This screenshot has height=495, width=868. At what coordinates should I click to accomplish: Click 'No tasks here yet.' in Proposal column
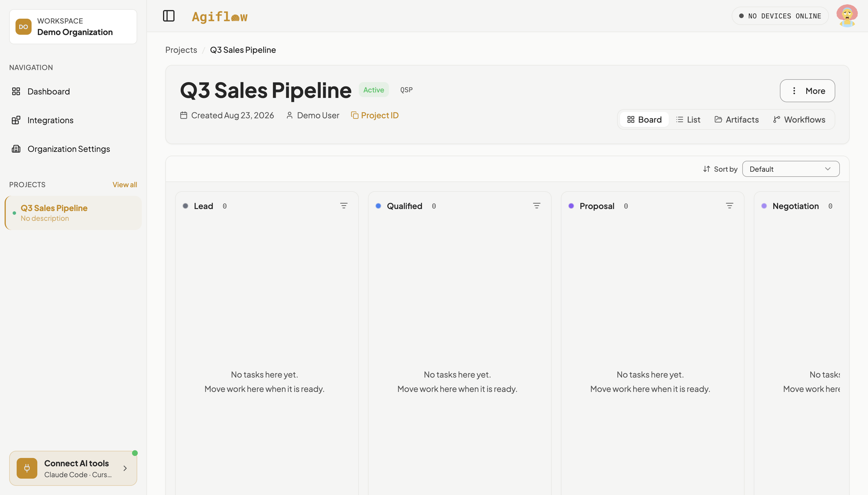point(650,375)
